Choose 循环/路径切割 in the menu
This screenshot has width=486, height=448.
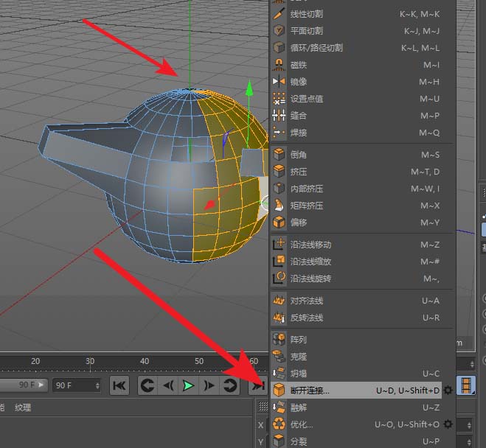(x=316, y=48)
